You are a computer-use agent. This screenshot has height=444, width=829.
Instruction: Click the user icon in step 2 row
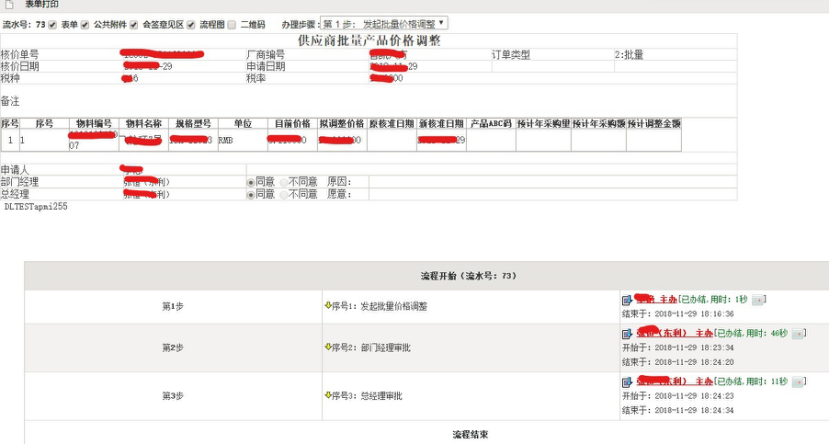click(x=627, y=333)
